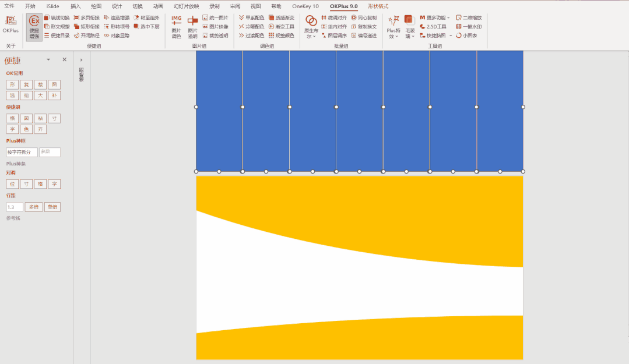Open OneKey 10 tab
Screen dimensions: 629x364
click(x=305, y=6)
